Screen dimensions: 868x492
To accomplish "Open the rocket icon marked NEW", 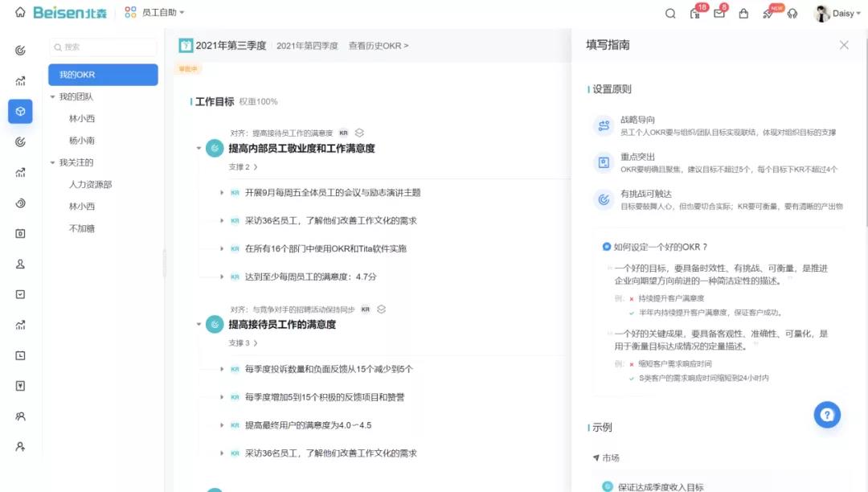I will click(768, 14).
